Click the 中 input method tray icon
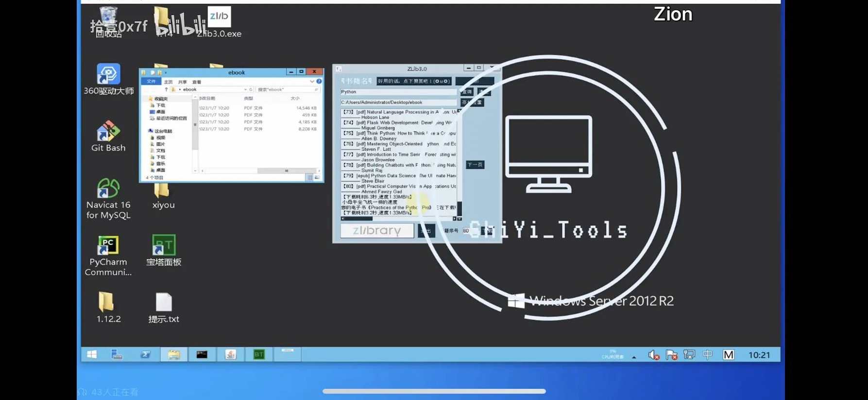868x400 pixels. tap(708, 355)
